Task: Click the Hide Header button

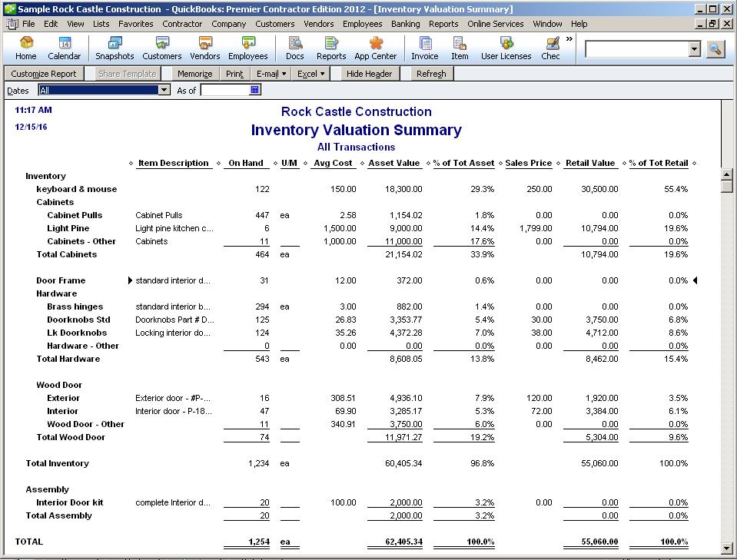Action: [369, 74]
